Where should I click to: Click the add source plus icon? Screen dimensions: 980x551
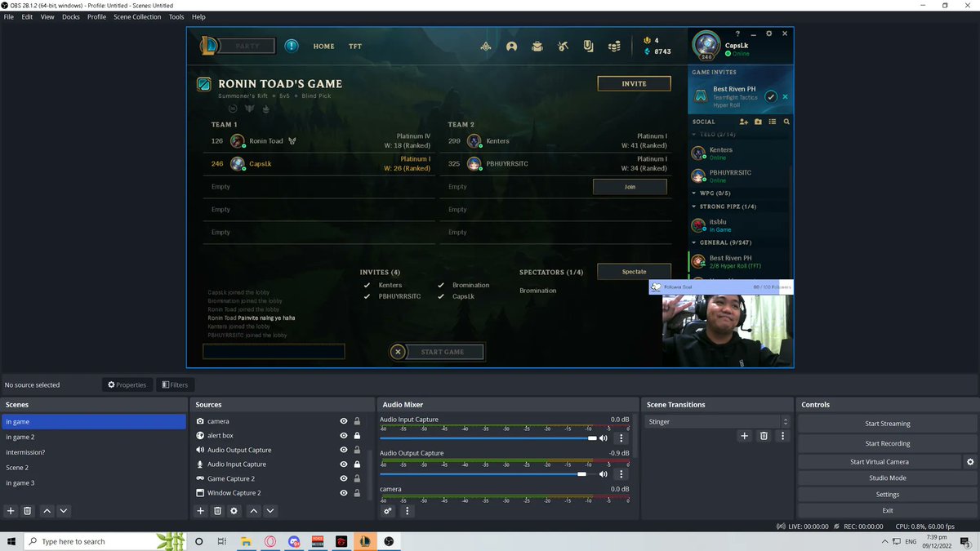(200, 510)
